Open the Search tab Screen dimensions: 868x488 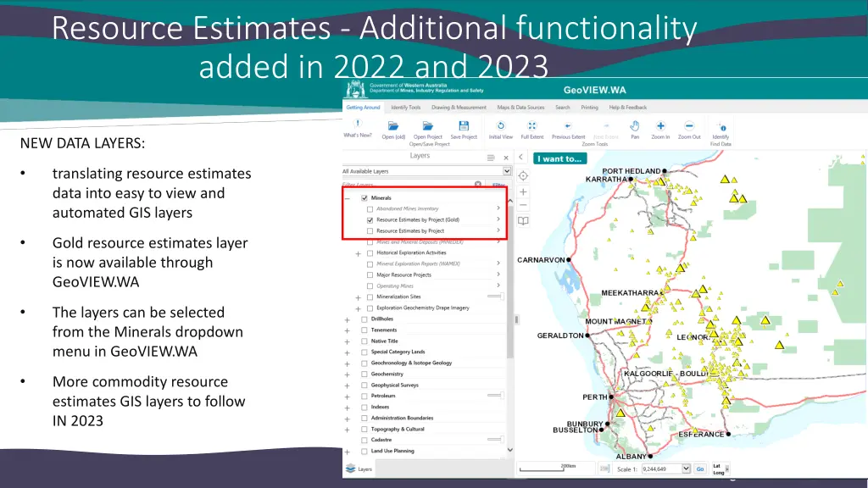[x=563, y=108]
